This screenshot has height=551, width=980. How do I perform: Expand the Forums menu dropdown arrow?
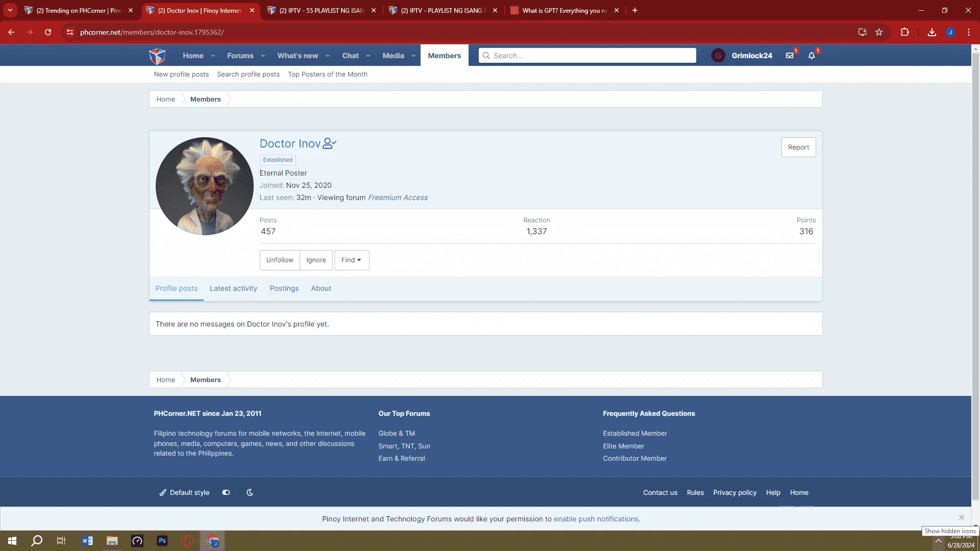click(x=263, y=56)
